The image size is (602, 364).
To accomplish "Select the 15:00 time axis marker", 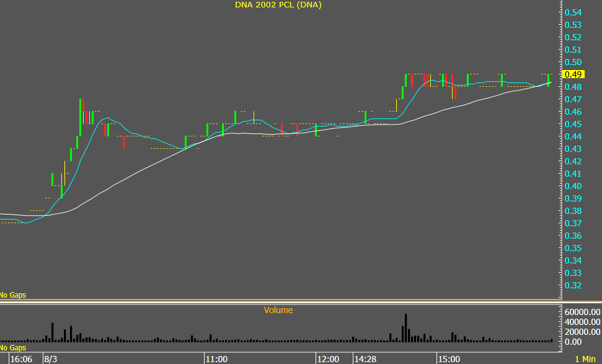I will 449,359.
